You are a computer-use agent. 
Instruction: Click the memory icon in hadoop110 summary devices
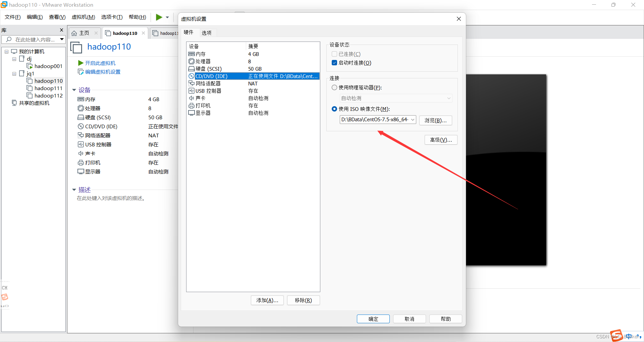81,99
